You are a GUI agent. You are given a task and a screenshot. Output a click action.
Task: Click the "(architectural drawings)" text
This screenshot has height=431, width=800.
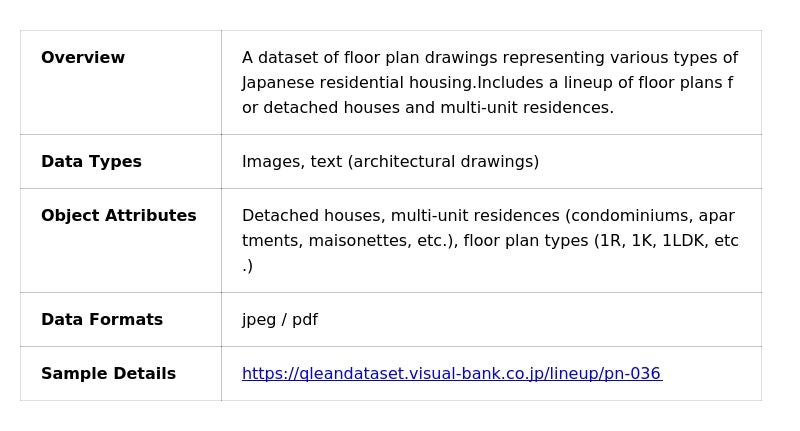tap(443, 162)
